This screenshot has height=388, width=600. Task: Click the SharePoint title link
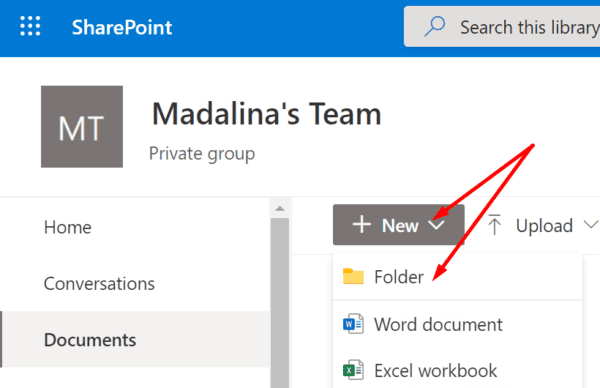point(122,28)
